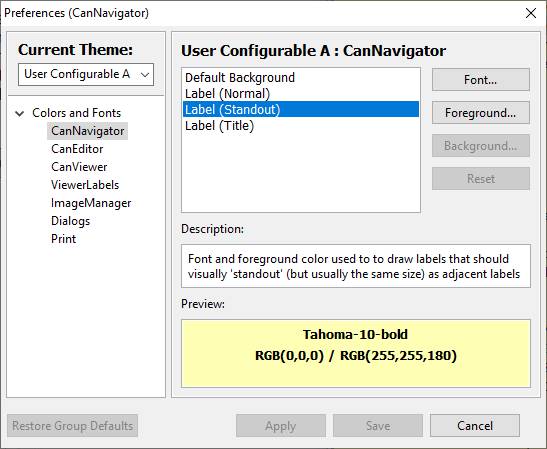Click the Description text box
The height and width of the screenshot is (449, 547).
[x=356, y=266]
